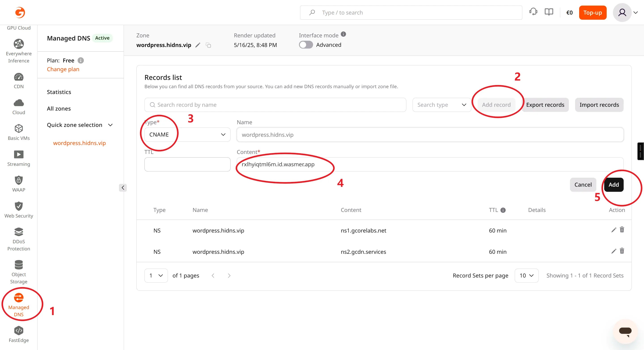Click Export records button
Image resolution: width=644 pixels, height=350 pixels.
tap(545, 105)
